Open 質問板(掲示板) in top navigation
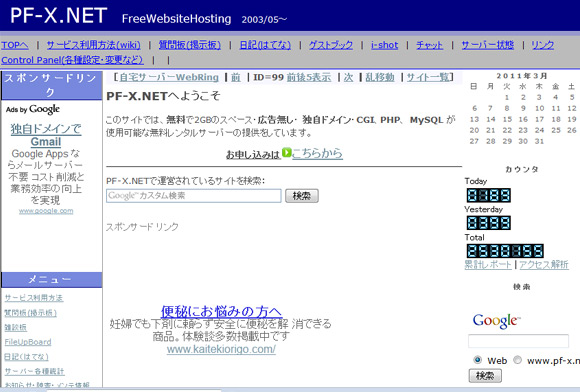This screenshot has width=580, height=392. tap(190, 45)
